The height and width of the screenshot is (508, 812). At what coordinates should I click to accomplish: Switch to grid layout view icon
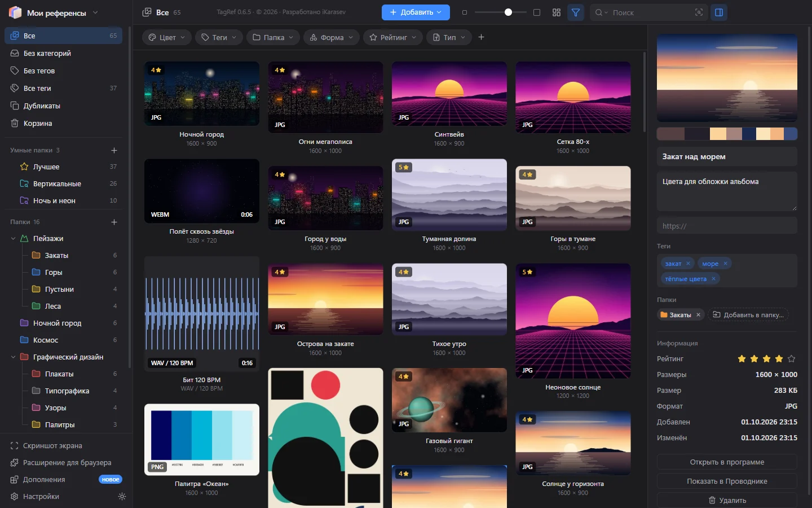coord(557,12)
